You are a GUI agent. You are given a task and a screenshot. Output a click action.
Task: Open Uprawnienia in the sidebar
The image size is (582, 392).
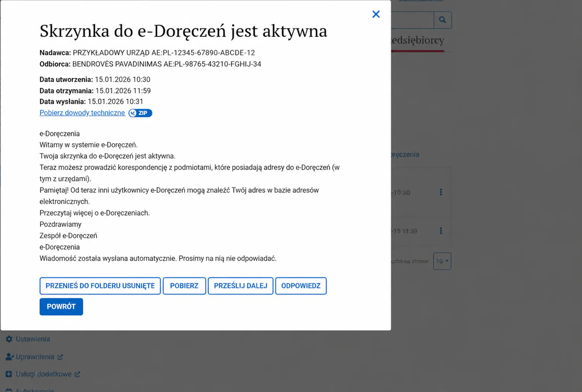click(x=35, y=357)
